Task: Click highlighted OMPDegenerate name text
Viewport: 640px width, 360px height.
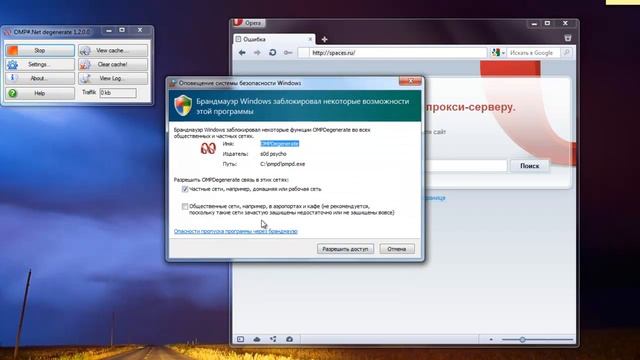Action: tap(280, 144)
